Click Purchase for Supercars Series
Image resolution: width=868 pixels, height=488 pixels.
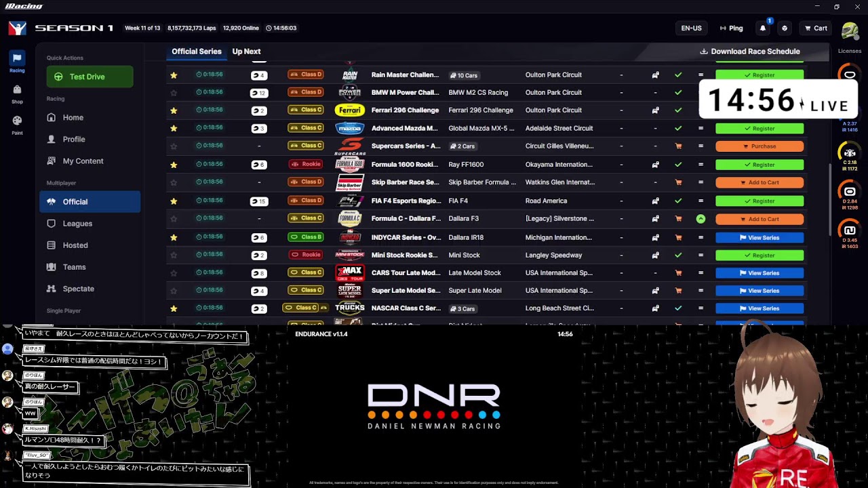click(759, 146)
